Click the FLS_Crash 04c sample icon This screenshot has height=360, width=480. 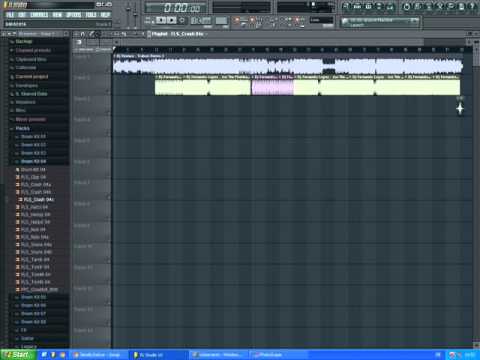pos(20,200)
